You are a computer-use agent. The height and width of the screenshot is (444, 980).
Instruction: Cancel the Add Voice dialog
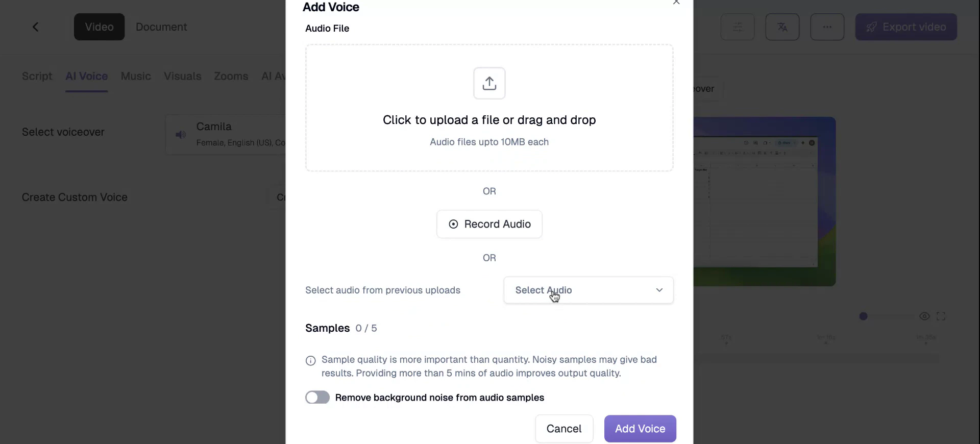(x=564, y=429)
